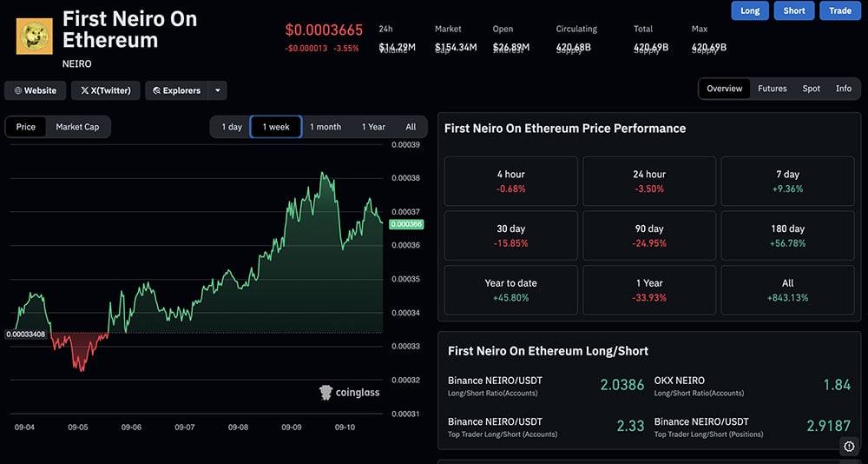The width and height of the screenshot is (868, 464).
Task: Click the OKX NEIRO ratio value 1.84
Action: [837, 385]
